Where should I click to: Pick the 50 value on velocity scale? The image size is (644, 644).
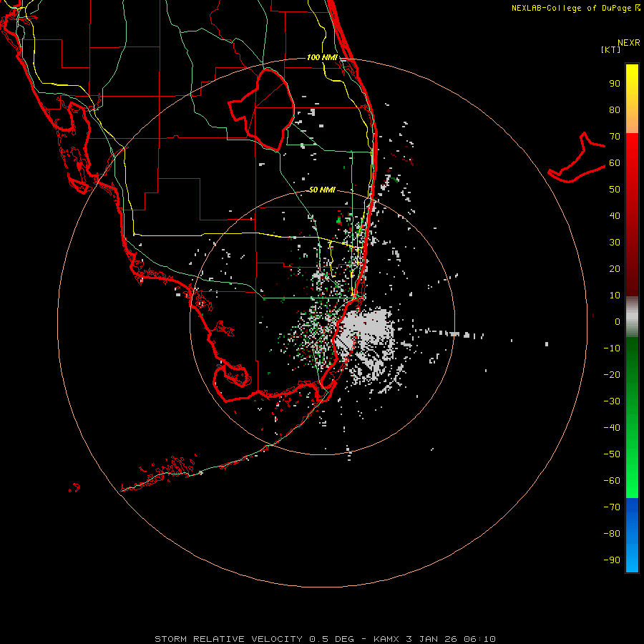(x=615, y=190)
